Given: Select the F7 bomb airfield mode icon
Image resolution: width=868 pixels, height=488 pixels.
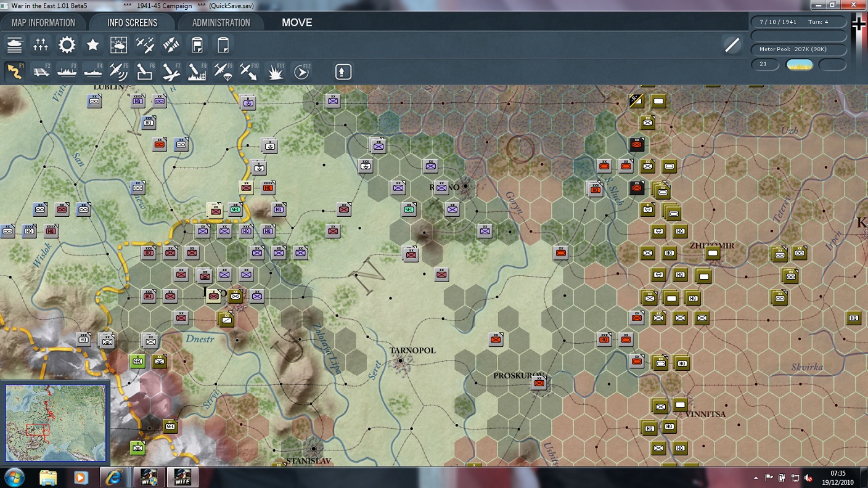Looking at the screenshot, I should (x=171, y=71).
